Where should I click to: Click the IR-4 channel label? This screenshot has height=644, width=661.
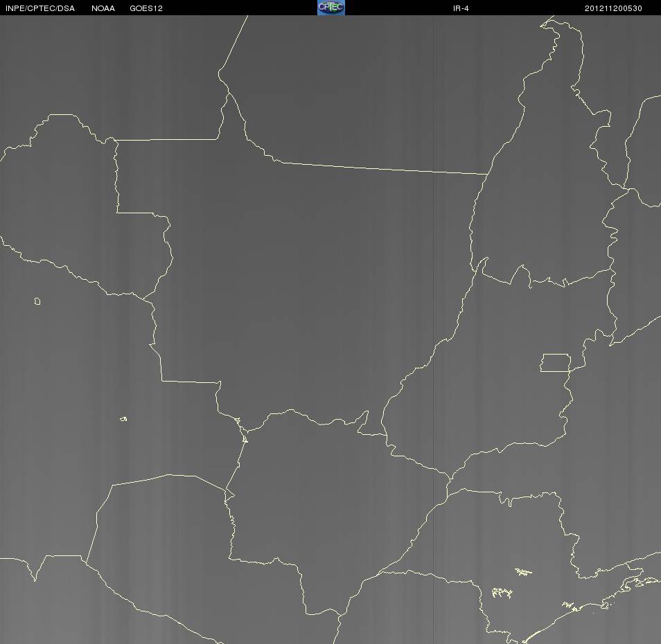point(461,8)
